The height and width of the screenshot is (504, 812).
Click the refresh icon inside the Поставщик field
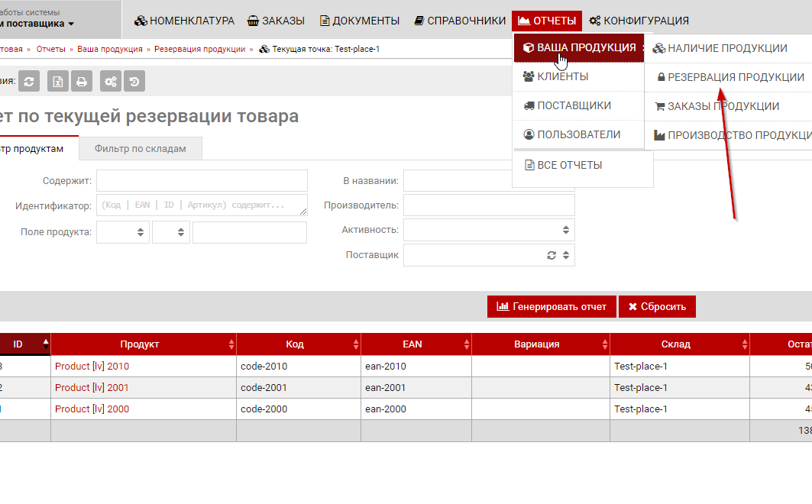click(552, 255)
